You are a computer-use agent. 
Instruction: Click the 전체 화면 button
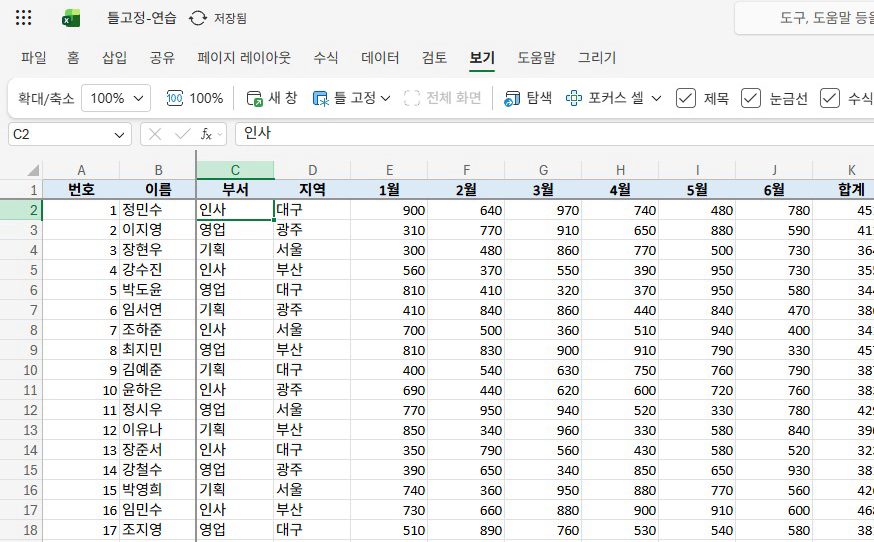point(443,98)
